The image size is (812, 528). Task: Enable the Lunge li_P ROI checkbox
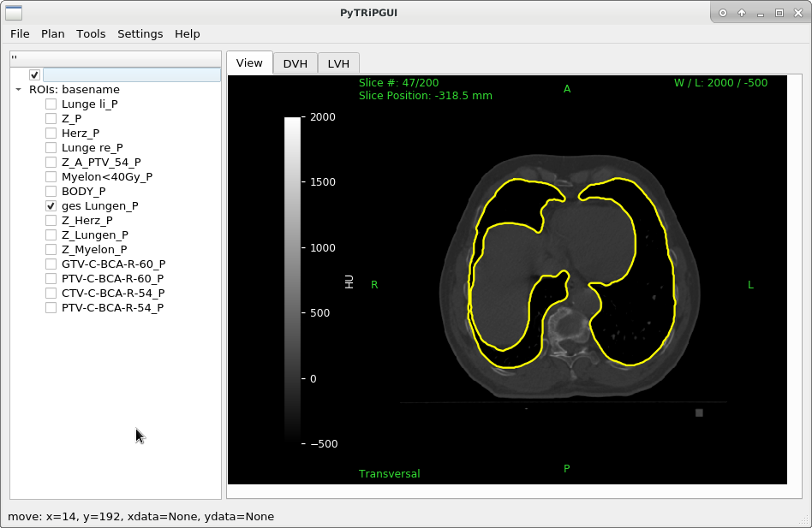[x=51, y=104]
